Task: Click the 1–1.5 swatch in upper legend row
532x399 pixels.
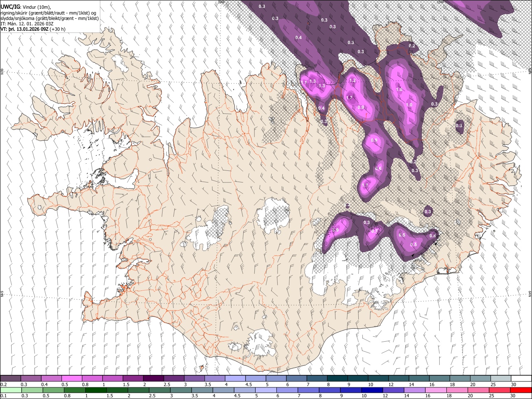Action: pyautogui.click(x=113, y=378)
